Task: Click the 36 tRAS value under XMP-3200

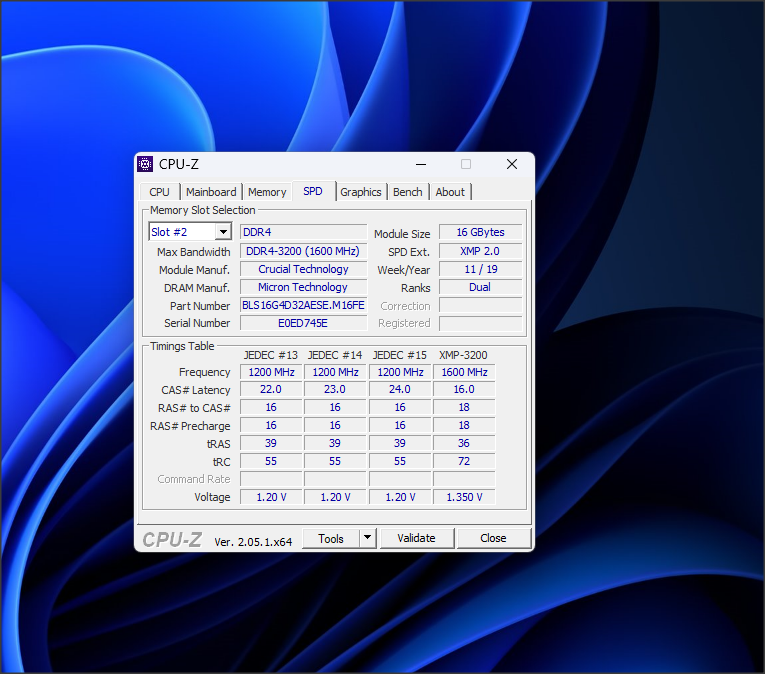Action: (464, 443)
